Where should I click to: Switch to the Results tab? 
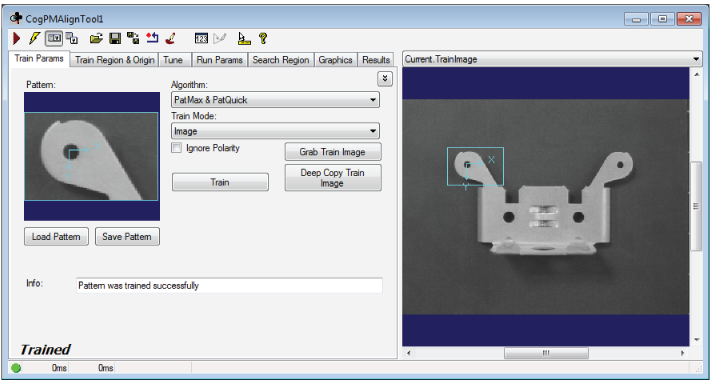tap(376, 60)
